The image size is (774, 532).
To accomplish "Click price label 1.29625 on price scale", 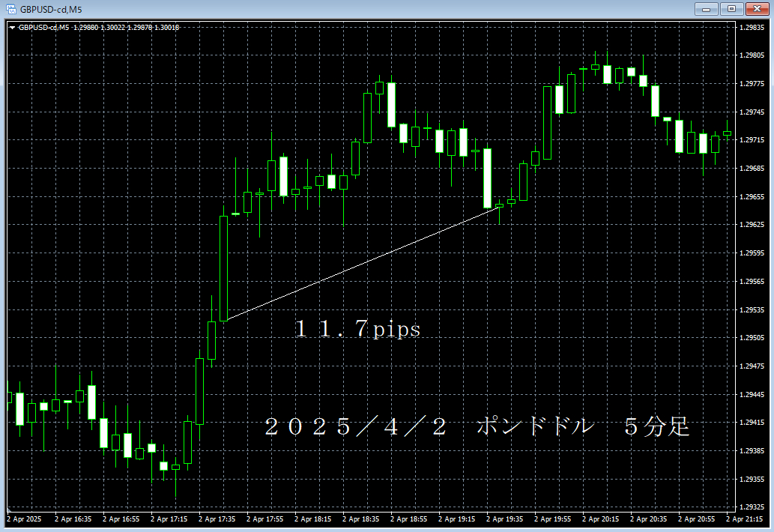I will [752, 225].
